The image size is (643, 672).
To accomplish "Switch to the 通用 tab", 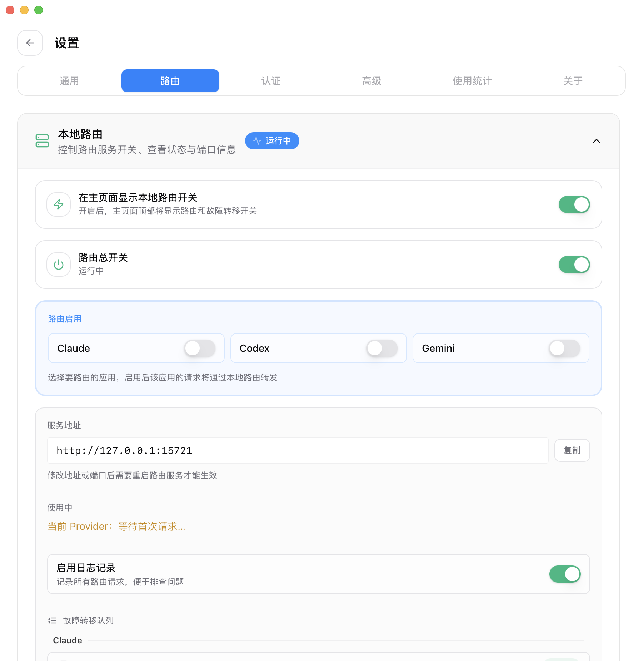I will click(69, 81).
